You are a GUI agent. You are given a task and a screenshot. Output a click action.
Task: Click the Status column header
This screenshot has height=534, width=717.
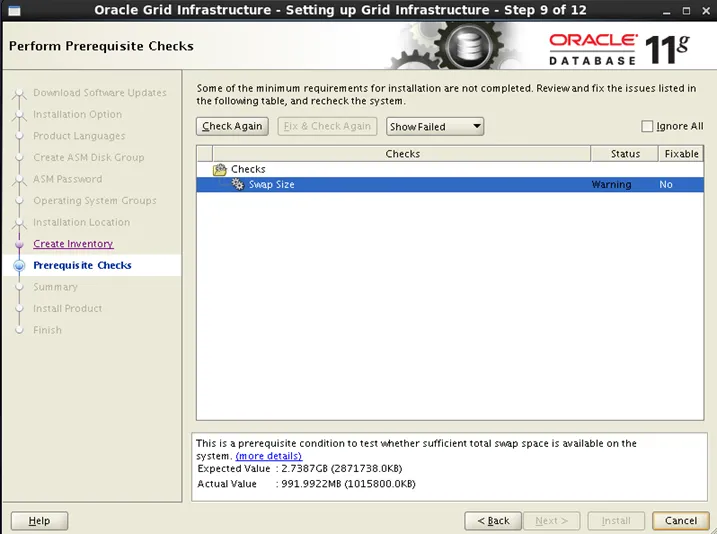pyautogui.click(x=625, y=154)
